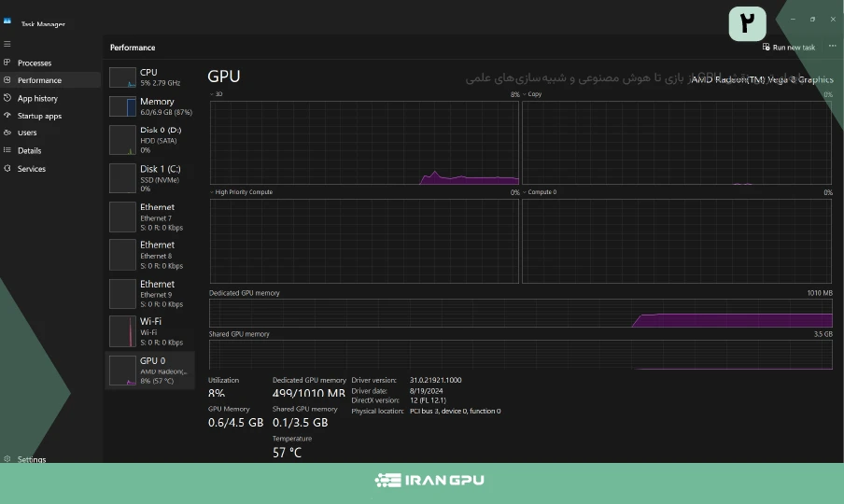Open the Users page

(x=27, y=133)
